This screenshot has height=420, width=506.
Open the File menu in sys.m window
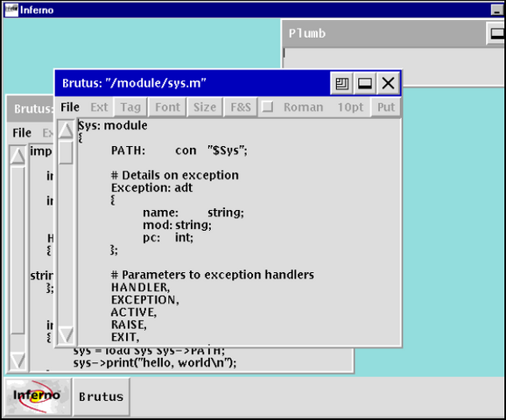click(x=70, y=107)
